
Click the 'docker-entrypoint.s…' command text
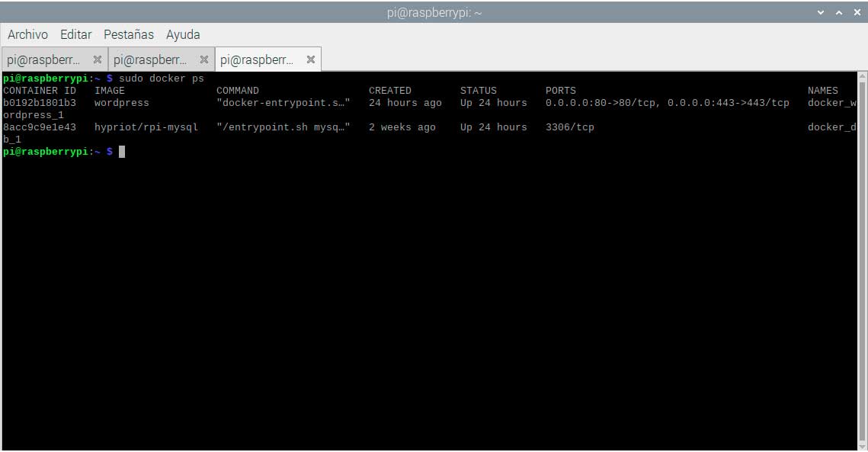283,103
